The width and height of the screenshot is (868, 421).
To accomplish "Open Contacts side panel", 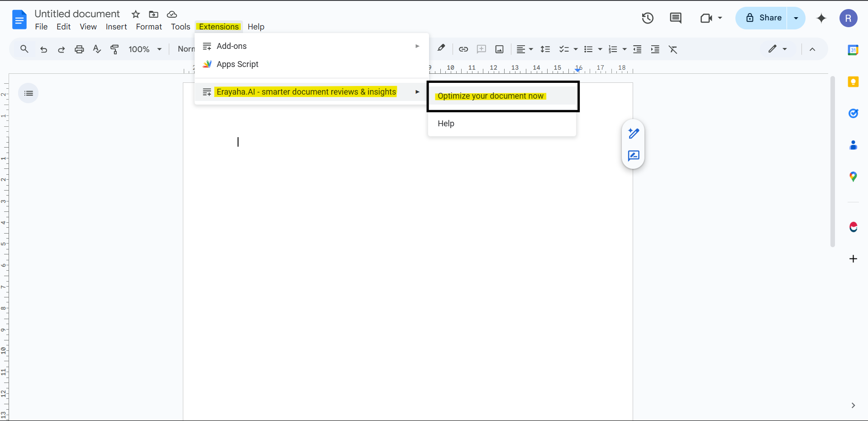I will [x=853, y=145].
